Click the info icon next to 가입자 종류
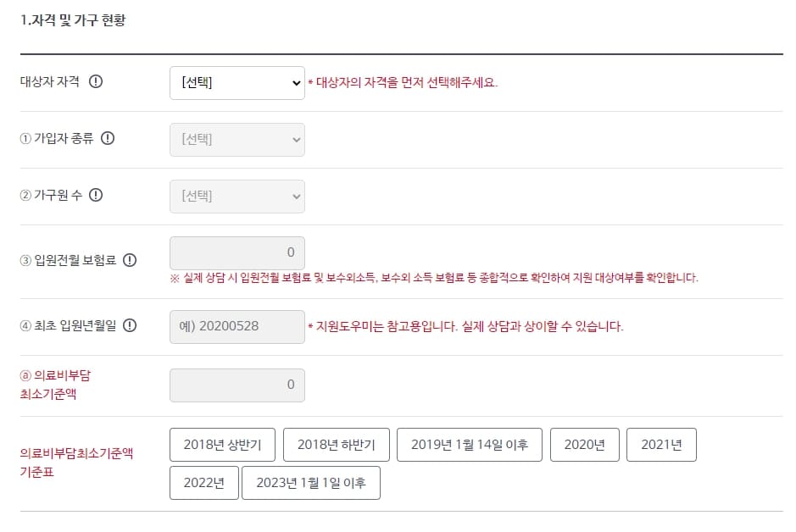 pyautogui.click(x=107, y=139)
